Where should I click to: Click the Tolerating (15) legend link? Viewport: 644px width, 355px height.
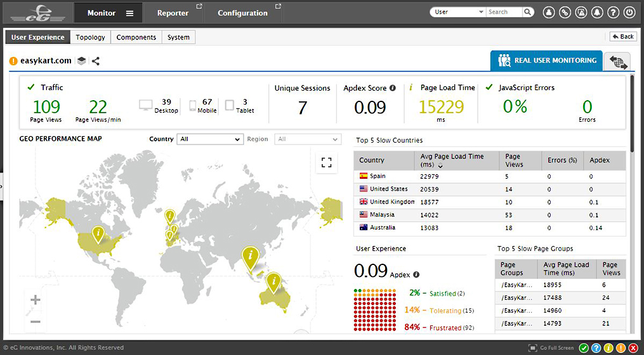(452, 311)
